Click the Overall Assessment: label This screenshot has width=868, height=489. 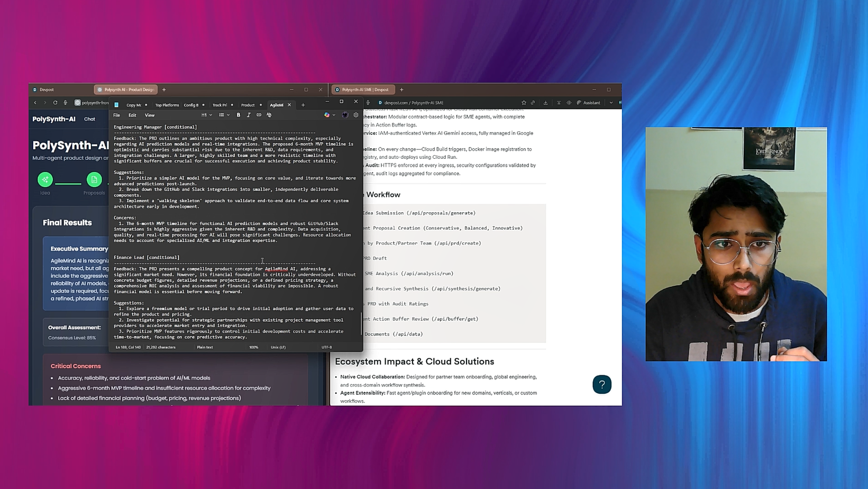(75, 328)
